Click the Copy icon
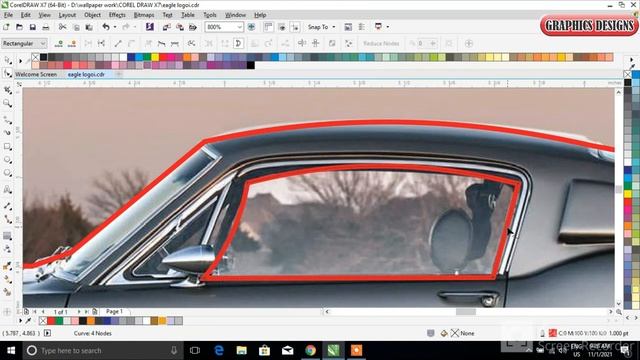This screenshot has width=640, height=360. (76, 27)
